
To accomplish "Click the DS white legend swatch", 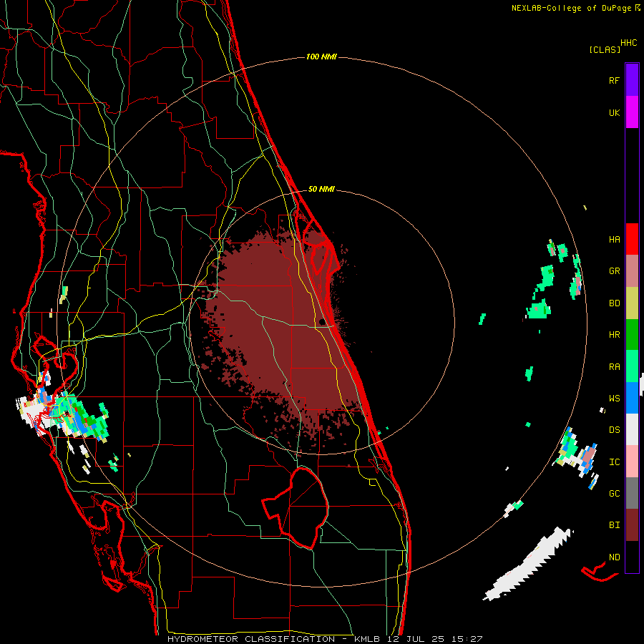I will 632,429.
